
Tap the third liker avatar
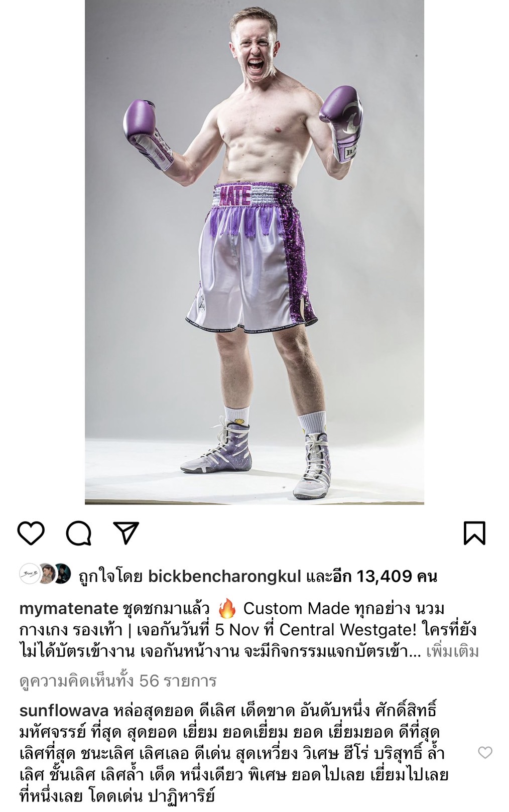coord(62,574)
